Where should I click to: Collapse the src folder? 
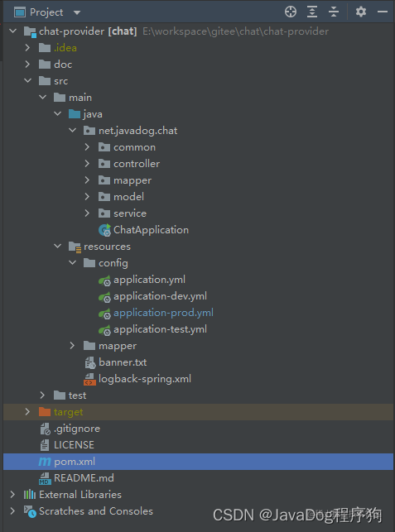(x=27, y=81)
